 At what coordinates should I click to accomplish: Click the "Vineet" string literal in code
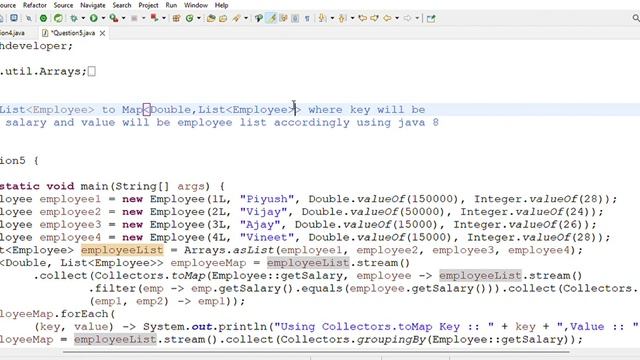tap(267, 237)
